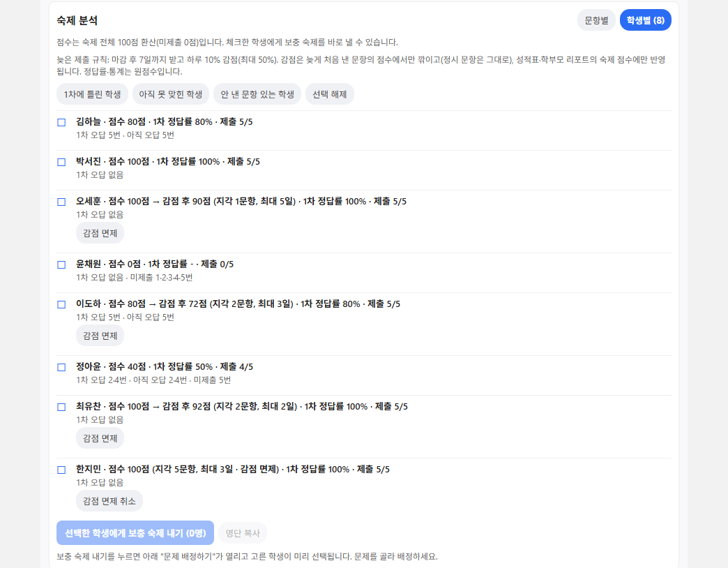Exempt 최유찬 using the 감점 면제 button

(100, 438)
